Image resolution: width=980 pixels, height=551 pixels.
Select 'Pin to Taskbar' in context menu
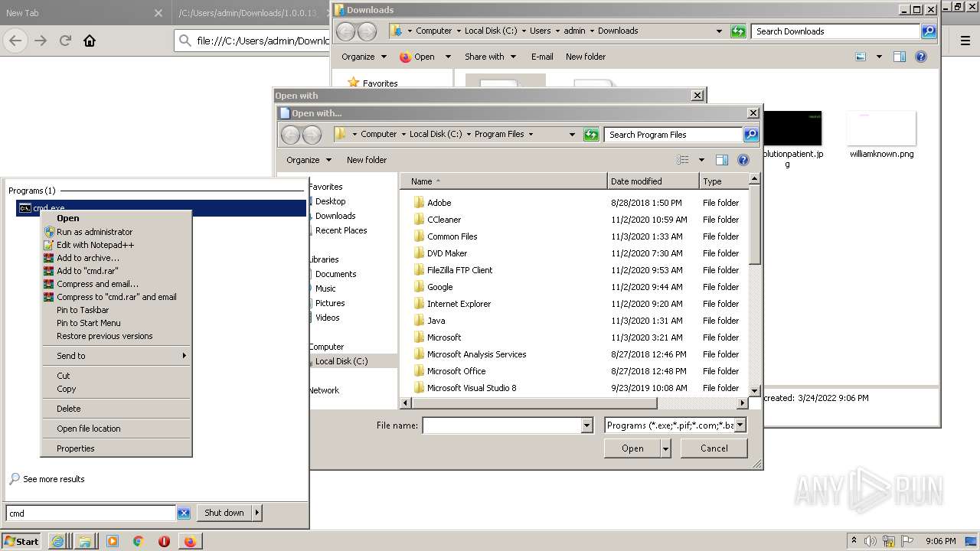point(83,310)
